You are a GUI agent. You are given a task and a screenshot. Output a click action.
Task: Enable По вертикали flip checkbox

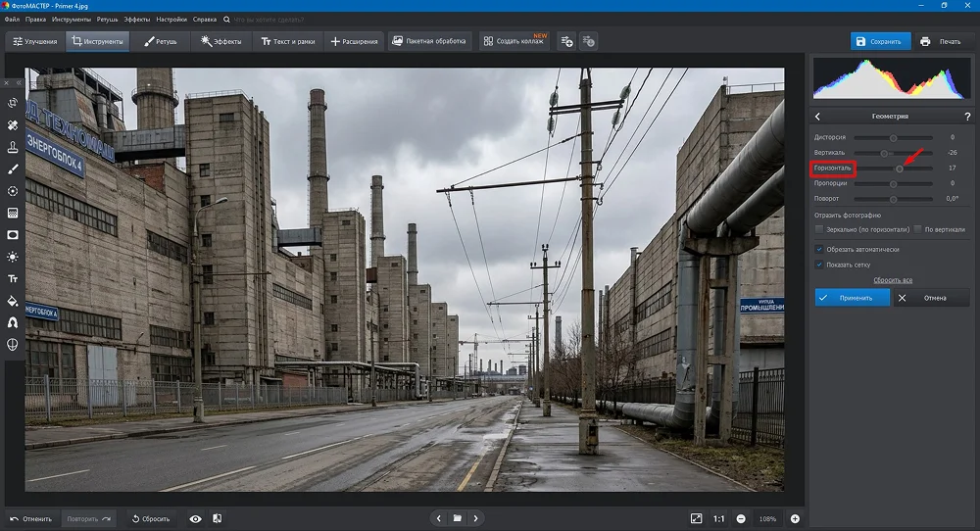[x=917, y=229]
